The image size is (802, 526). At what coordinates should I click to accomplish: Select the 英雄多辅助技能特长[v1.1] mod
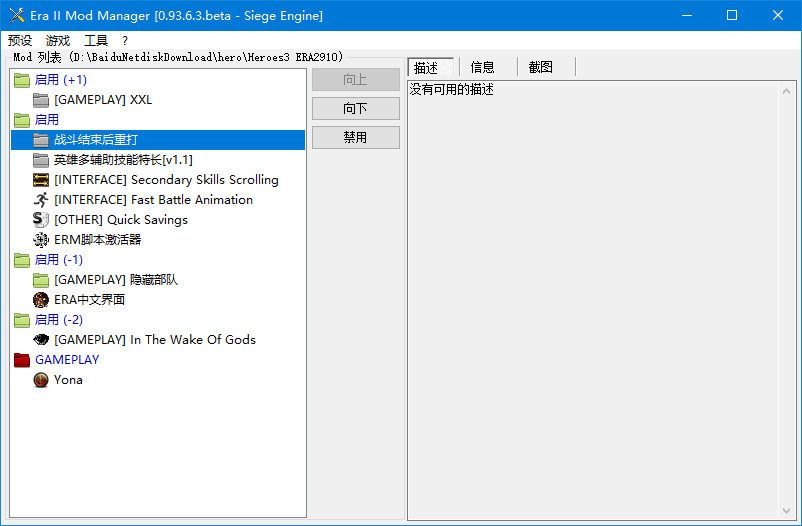coord(123,160)
